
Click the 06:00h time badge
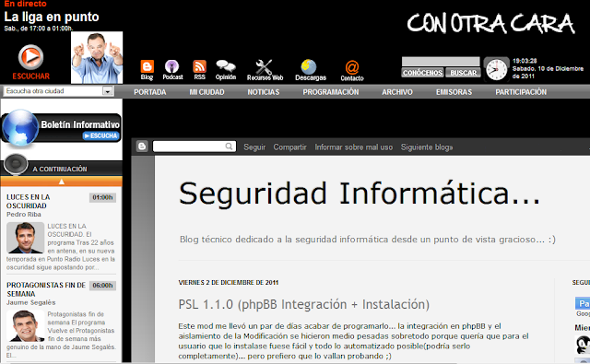click(102, 286)
